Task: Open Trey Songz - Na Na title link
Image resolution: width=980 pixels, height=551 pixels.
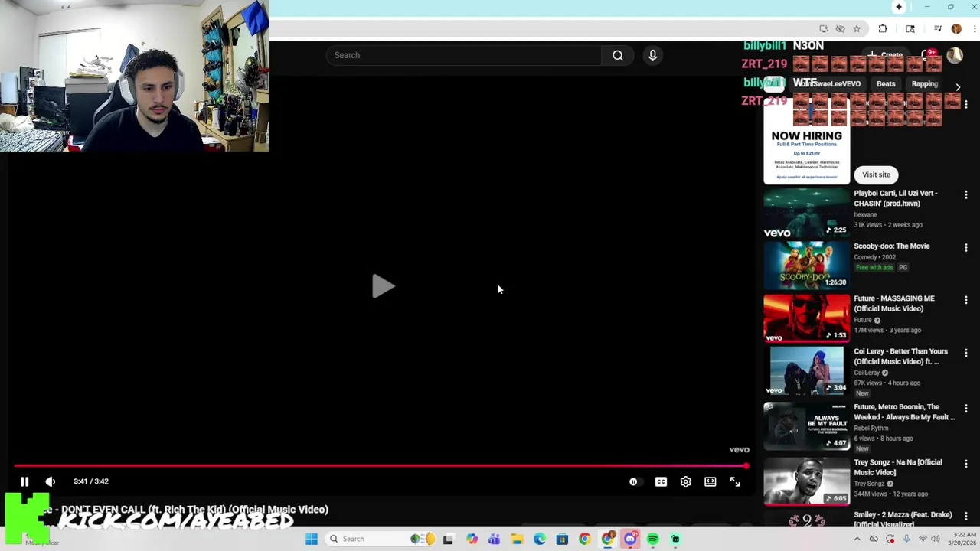Action: point(898,468)
